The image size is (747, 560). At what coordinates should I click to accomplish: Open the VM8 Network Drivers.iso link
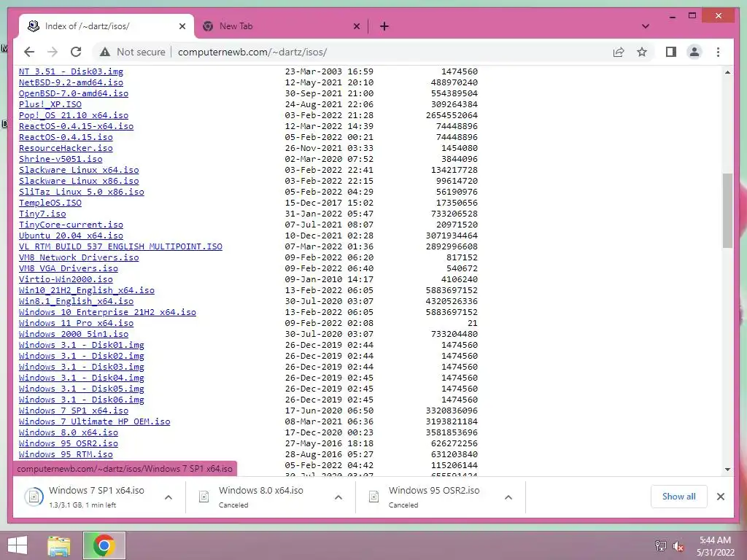(79, 257)
